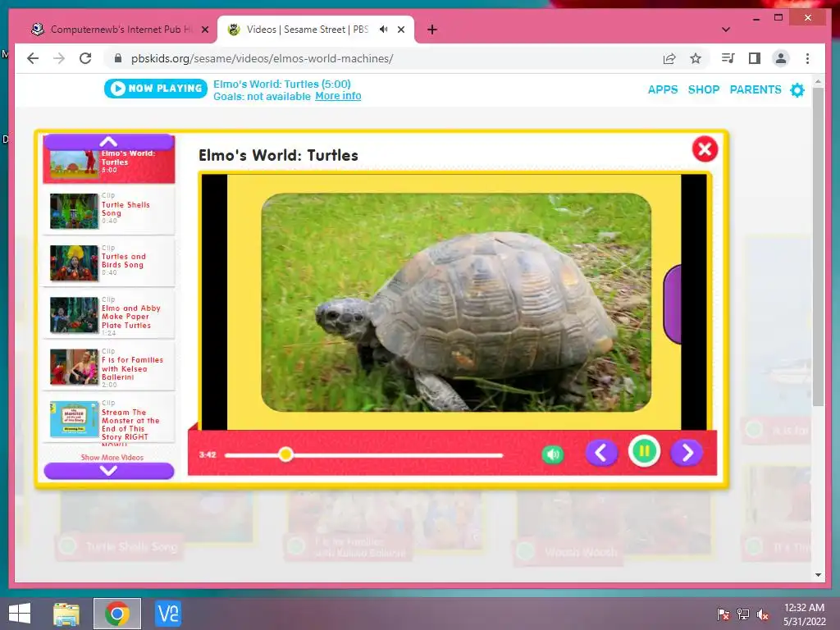
Task: Click the address bar URL
Action: tap(262, 58)
